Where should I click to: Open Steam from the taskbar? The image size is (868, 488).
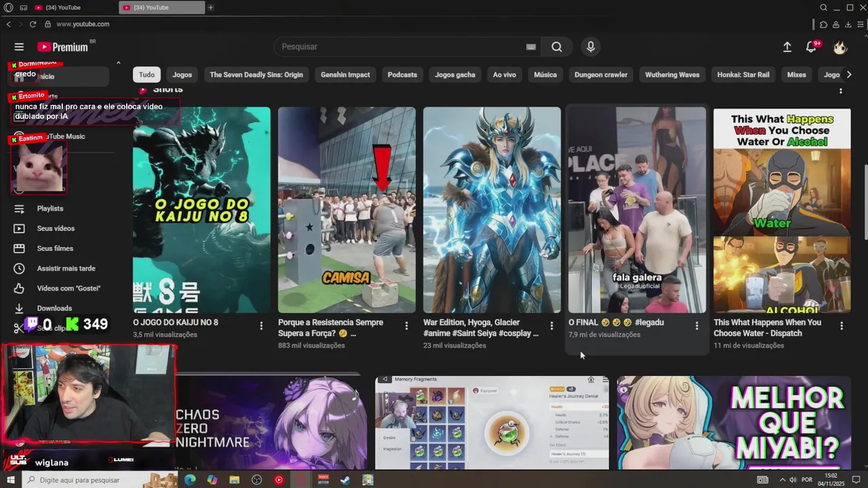point(345,480)
